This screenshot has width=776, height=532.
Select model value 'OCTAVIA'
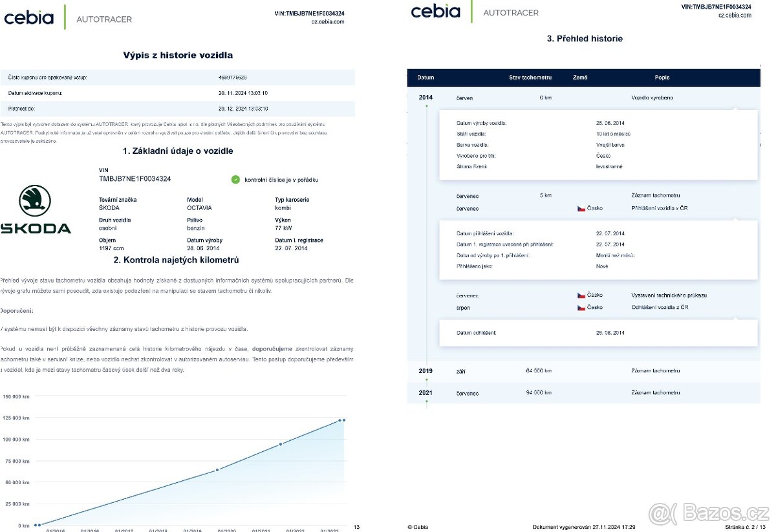pos(199,208)
